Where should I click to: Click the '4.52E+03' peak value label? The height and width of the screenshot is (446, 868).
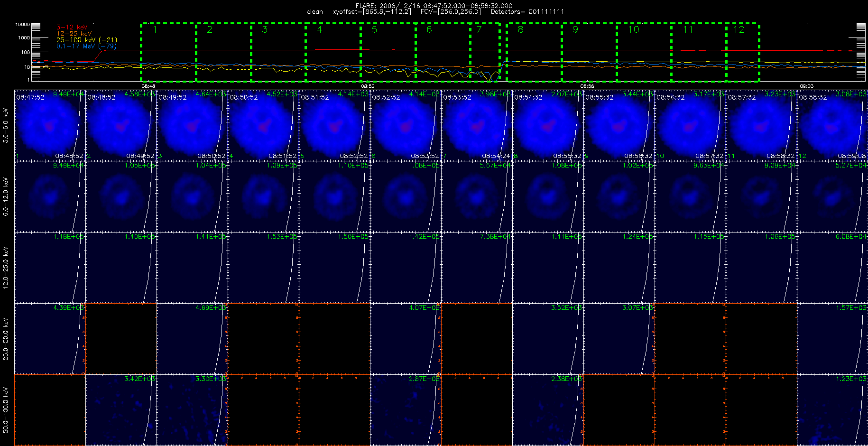coord(282,94)
